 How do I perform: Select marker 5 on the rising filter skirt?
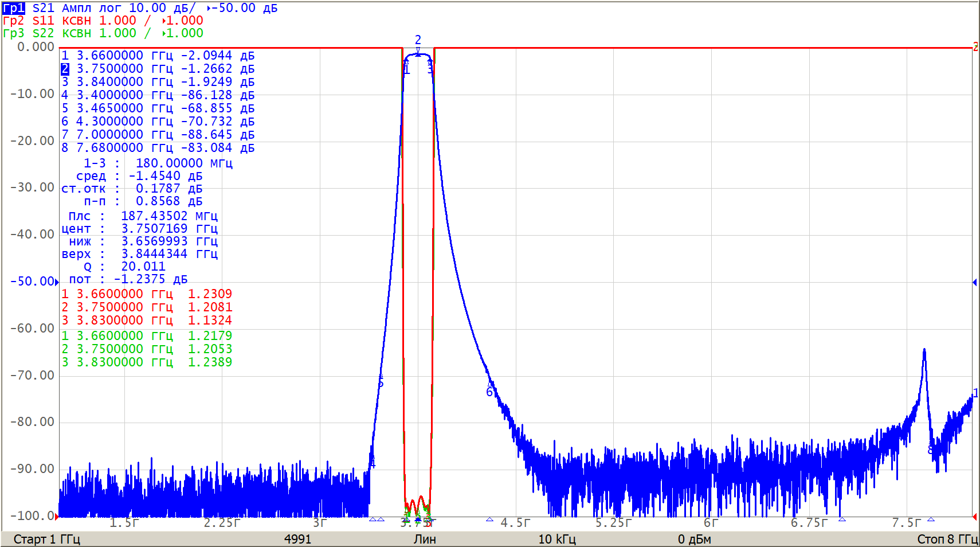381,382
